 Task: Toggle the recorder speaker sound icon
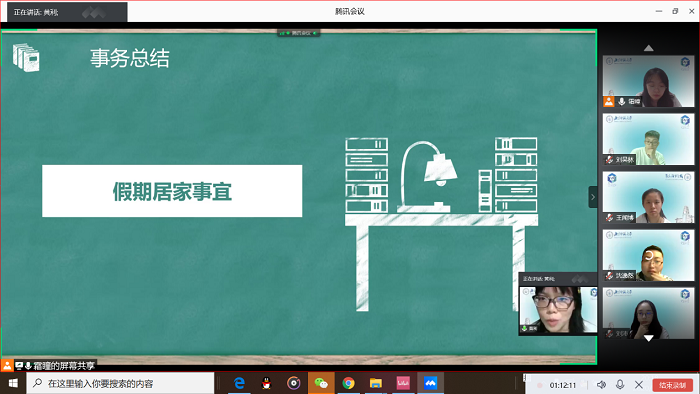[x=601, y=385]
